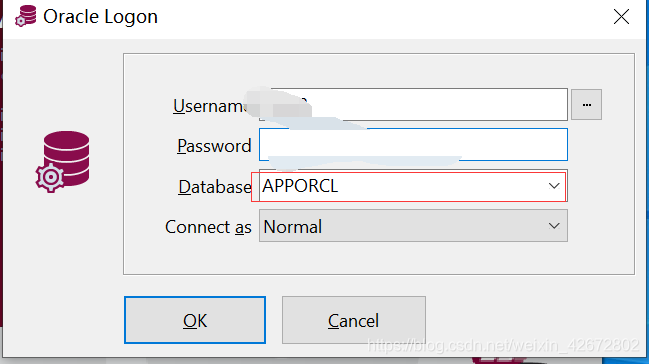The height and width of the screenshot is (364, 649).
Task: Click the Username label
Action: tap(209, 106)
